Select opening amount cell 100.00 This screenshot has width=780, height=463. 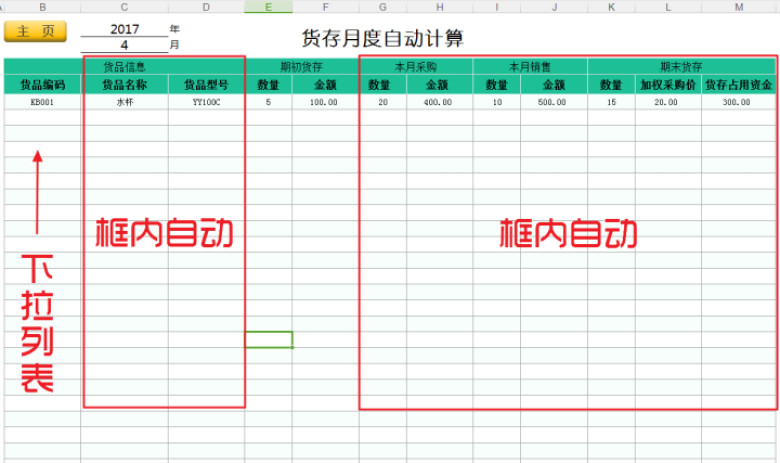click(x=325, y=102)
